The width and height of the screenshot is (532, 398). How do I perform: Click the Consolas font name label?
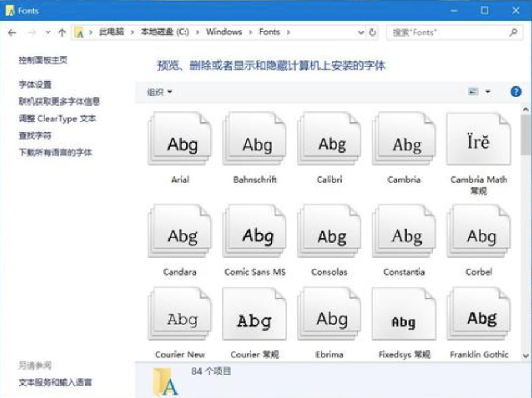[x=329, y=272]
